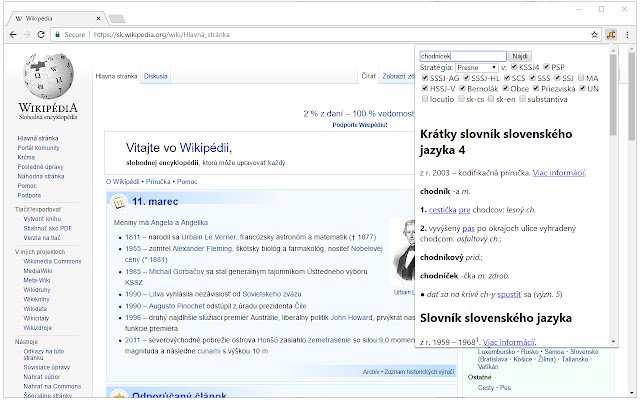
Task: Open Krčma in the sidebar
Action: point(26,157)
